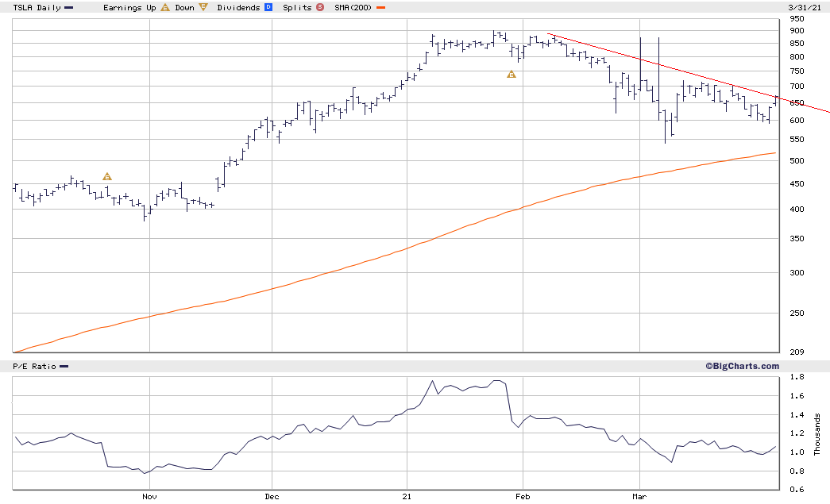Click the 1.6 P/E axis label
Viewport: 830px width, 504px height.
[797, 395]
